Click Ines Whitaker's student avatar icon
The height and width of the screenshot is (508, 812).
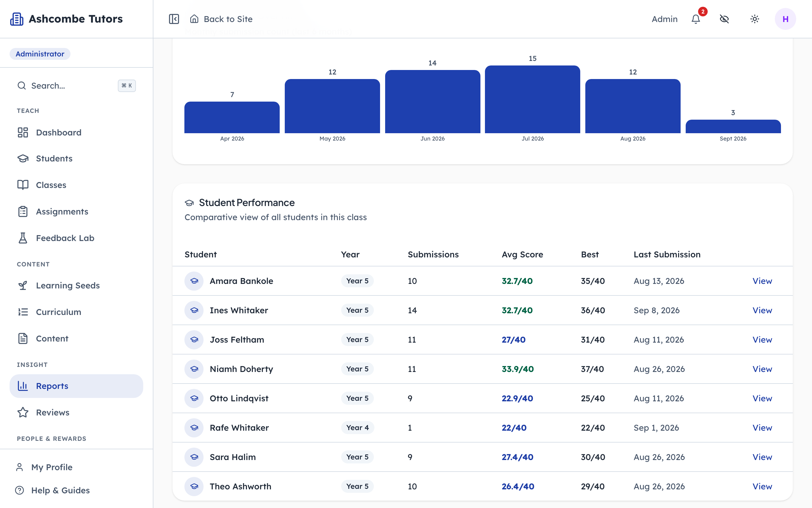[x=194, y=310]
